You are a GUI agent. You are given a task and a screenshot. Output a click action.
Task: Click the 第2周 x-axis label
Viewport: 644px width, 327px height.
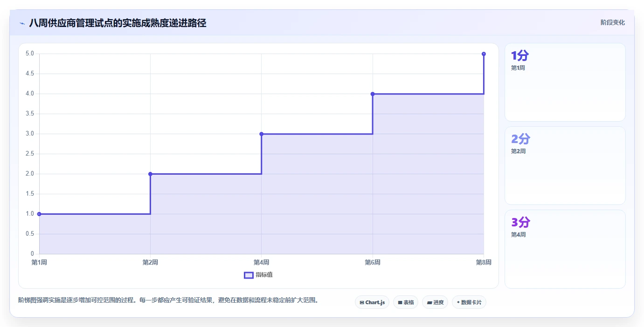[x=150, y=263]
